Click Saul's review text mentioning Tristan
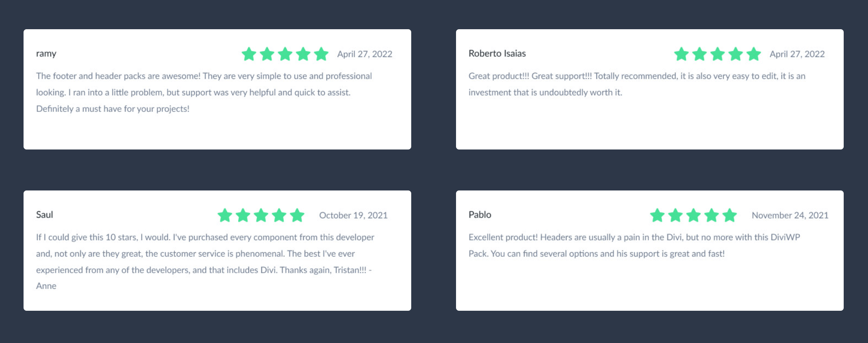 (205, 261)
